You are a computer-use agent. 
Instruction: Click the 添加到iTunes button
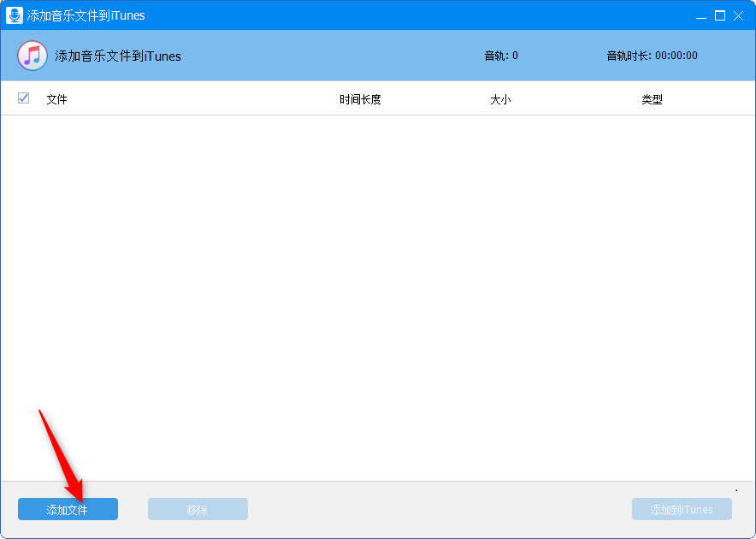[x=682, y=509]
